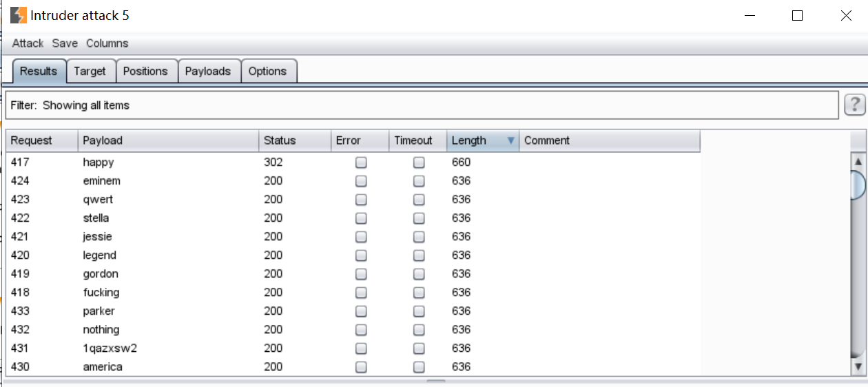
Task: Switch to the Positions tab
Action: coord(145,71)
